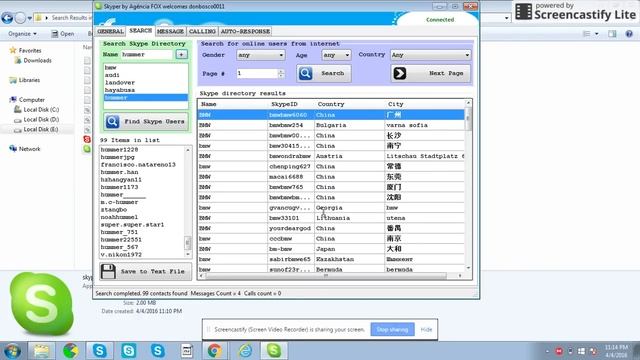Select the bmw33101 Lithuania row
The height and width of the screenshot is (360, 640).
(331, 218)
